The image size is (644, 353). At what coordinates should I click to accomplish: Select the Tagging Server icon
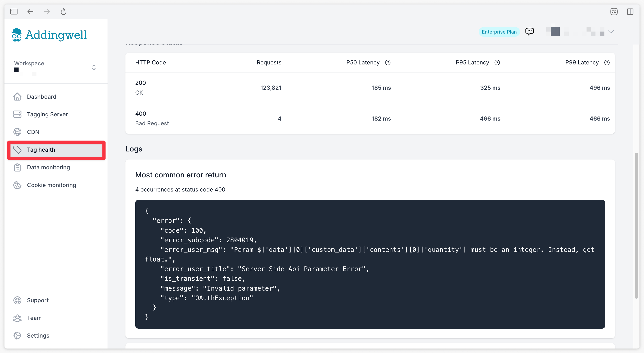pos(17,114)
